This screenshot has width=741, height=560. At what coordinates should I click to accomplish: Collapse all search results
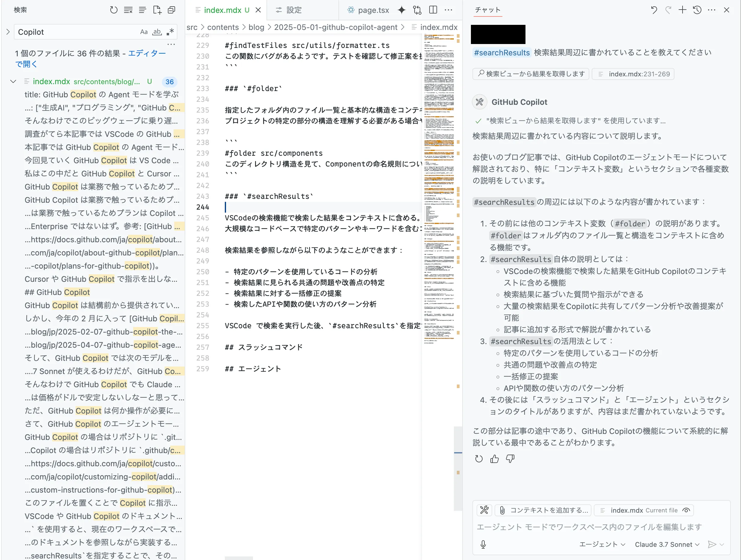[171, 10]
